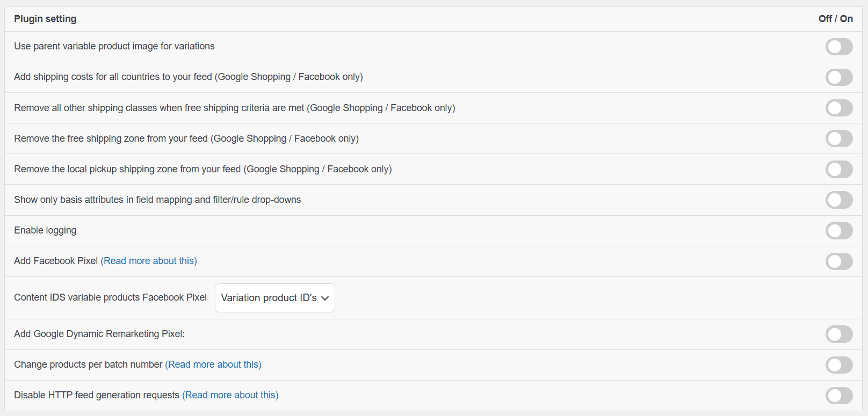Switch on disable HTTP feed generation requests
The image size is (868, 416).
click(838, 396)
